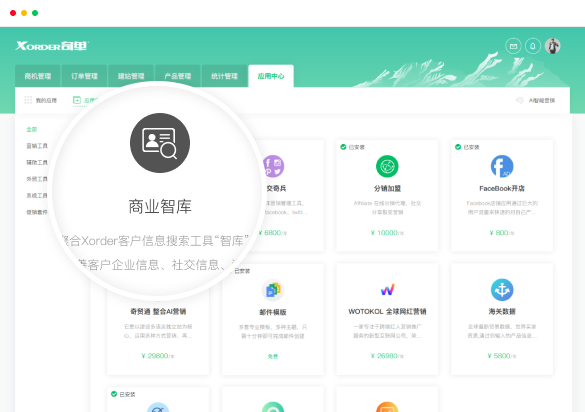Click the green app store plus-box icon
This screenshot has width=585, height=412.
(x=76, y=100)
